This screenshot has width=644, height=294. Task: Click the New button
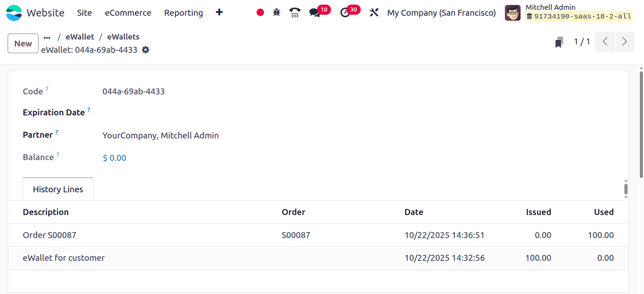coord(23,43)
